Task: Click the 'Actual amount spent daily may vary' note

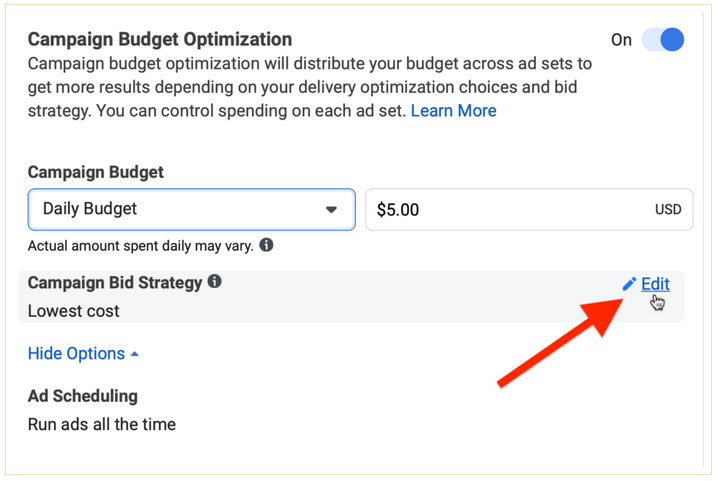Action: point(140,246)
